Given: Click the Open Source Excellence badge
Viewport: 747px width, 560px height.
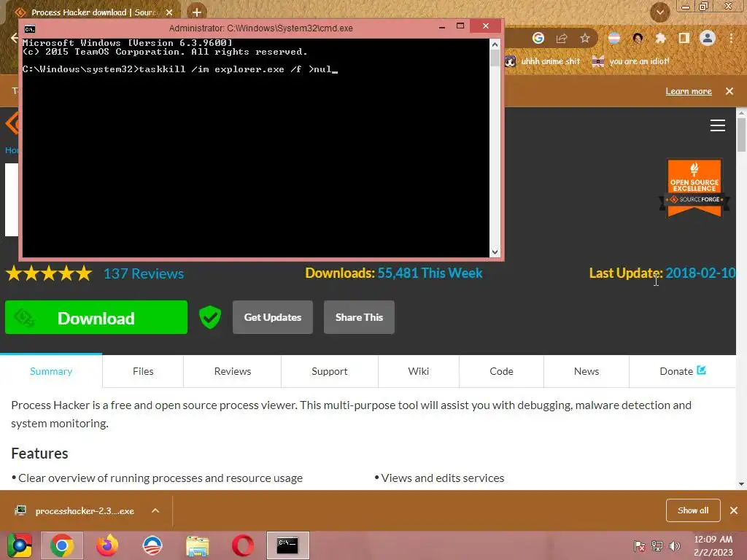Looking at the screenshot, I should point(694,188).
